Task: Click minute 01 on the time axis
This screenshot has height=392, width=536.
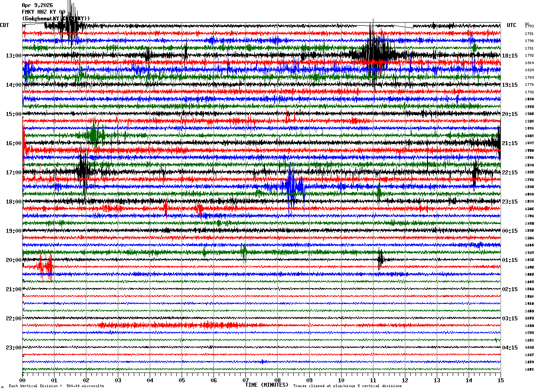Action: coord(54,380)
